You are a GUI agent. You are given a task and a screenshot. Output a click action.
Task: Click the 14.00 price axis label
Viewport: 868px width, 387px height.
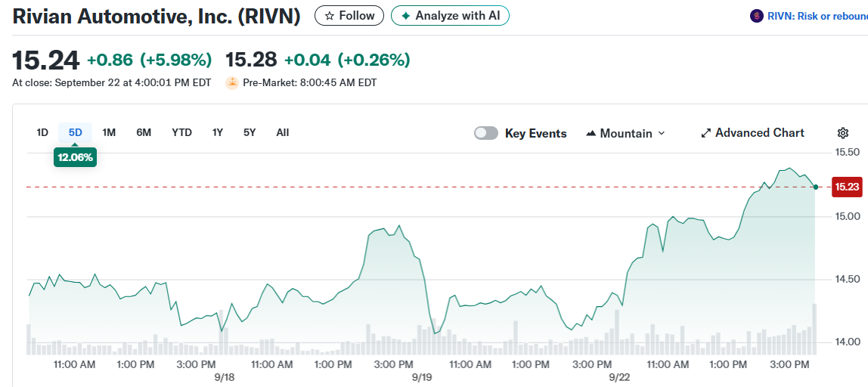tap(847, 342)
